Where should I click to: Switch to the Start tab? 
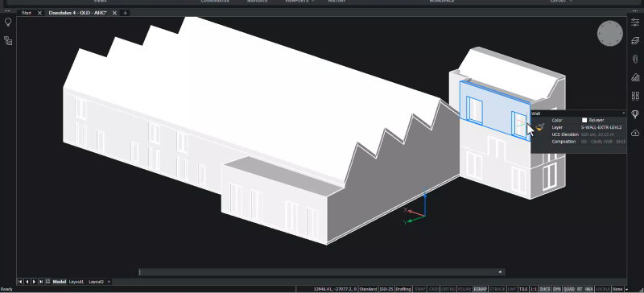coord(27,13)
